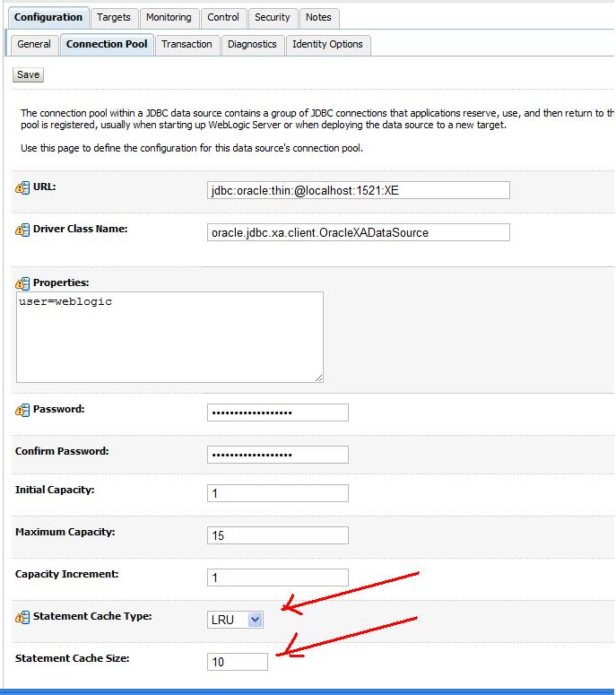616x695 pixels.
Task: Open the Statement Cache Type dropdown
Action: tap(235, 620)
